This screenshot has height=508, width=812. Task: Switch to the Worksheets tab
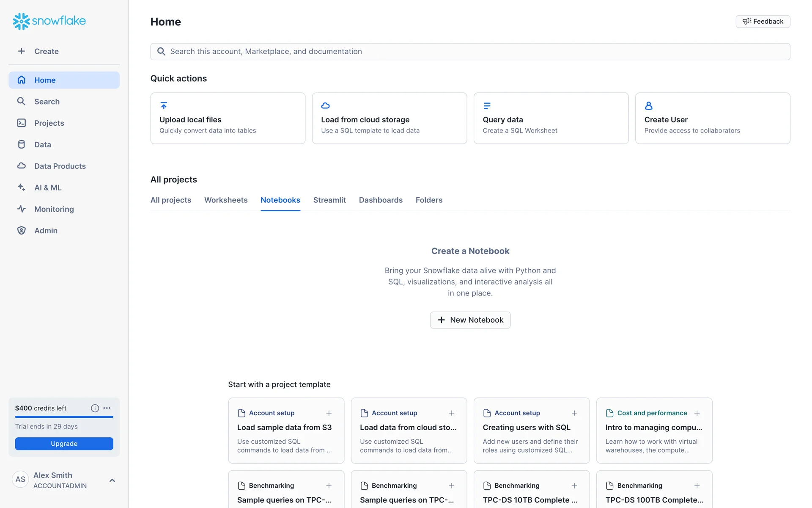point(226,200)
